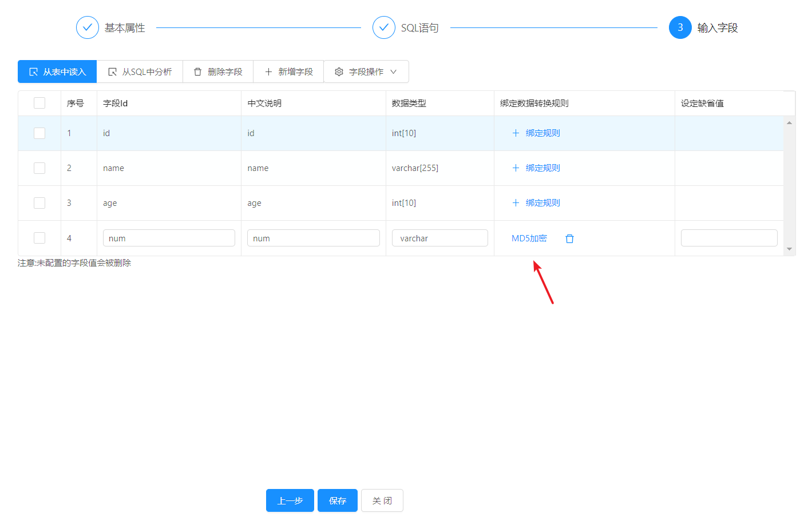Click the step 3 输入字段 circle
Image resolution: width=812 pixels, height=525 pixels.
click(x=680, y=27)
